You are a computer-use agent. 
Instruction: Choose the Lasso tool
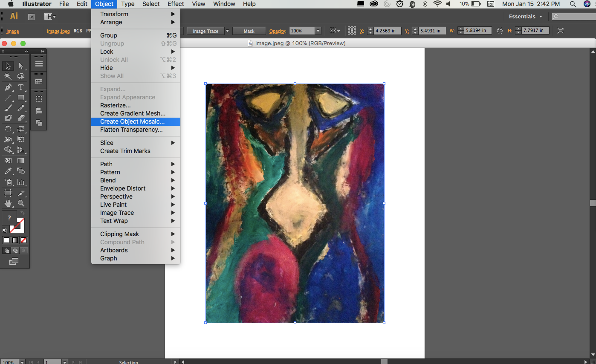tap(21, 77)
